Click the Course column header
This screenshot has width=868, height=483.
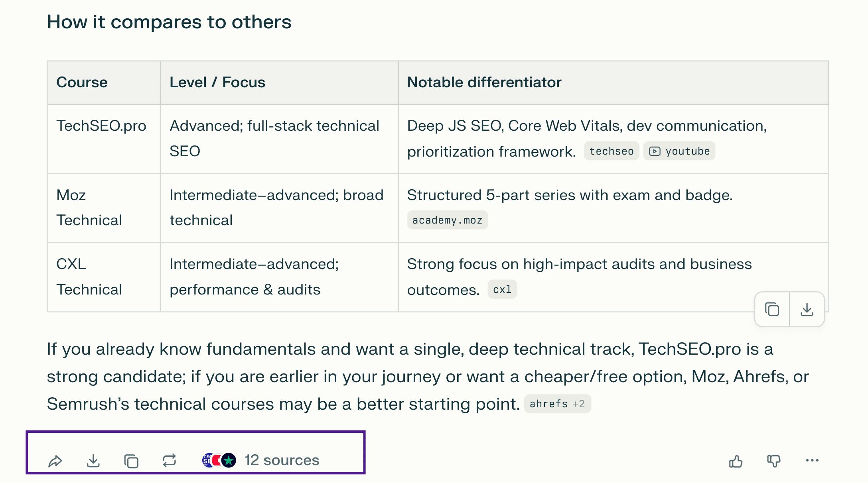pyautogui.click(x=82, y=82)
